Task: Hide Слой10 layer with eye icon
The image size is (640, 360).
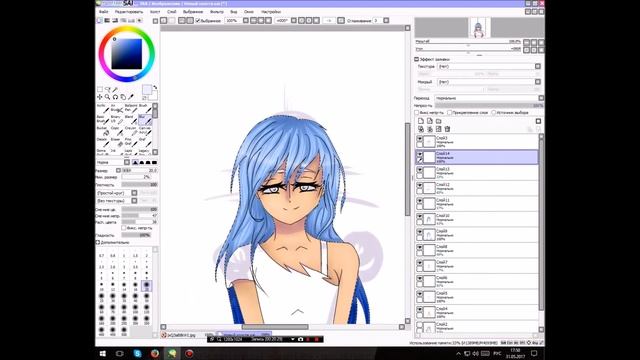Action: coord(420,216)
